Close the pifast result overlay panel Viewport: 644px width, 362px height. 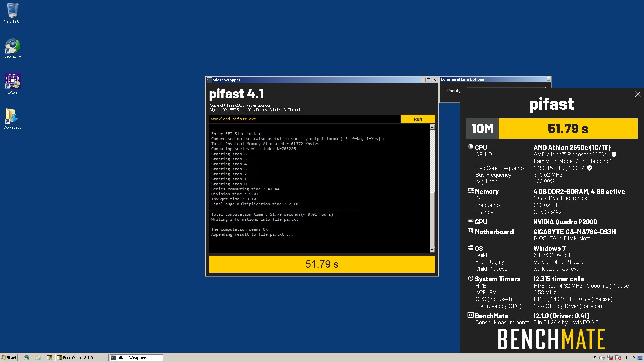638,94
